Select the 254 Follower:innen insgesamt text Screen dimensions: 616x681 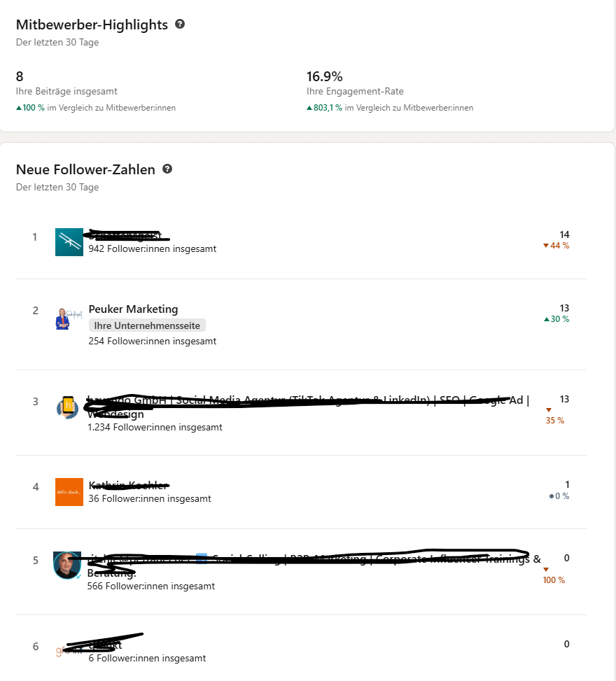point(152,341)
